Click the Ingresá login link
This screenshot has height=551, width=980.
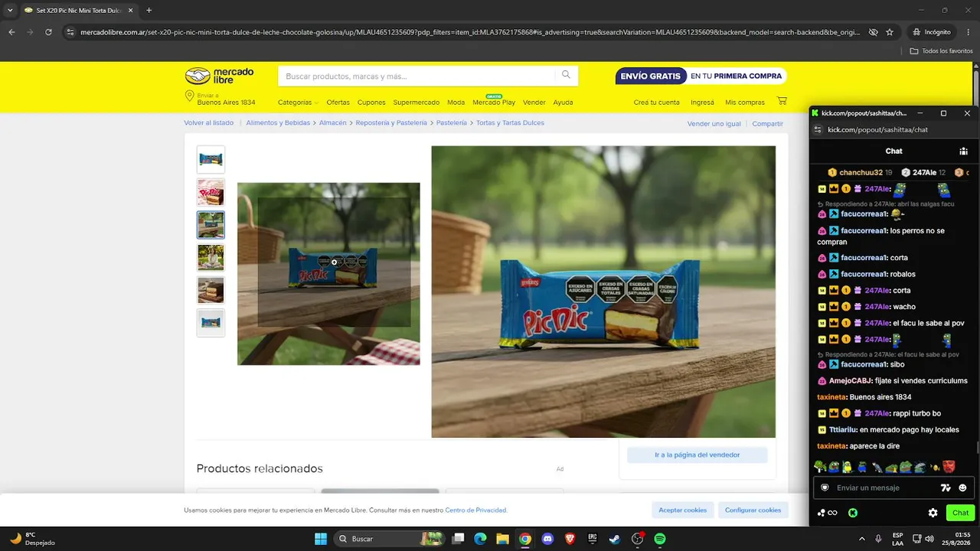click(702, 103)
